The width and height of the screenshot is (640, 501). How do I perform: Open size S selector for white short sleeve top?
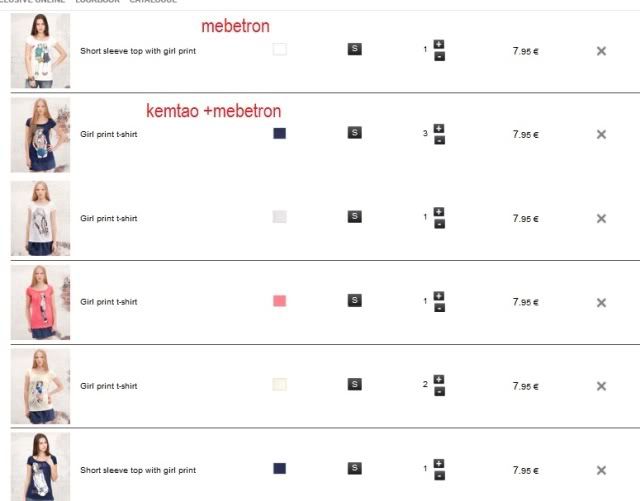[x=354, y=48]
